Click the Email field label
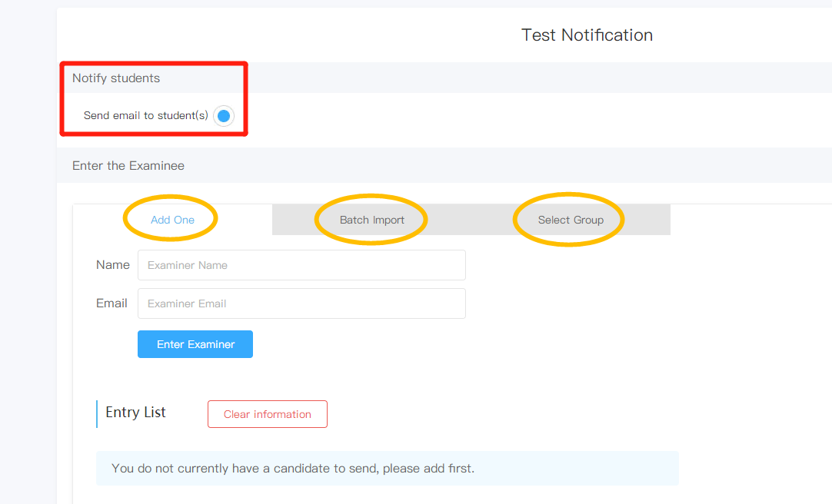This screenshot has height=504, width=832. 111,303
